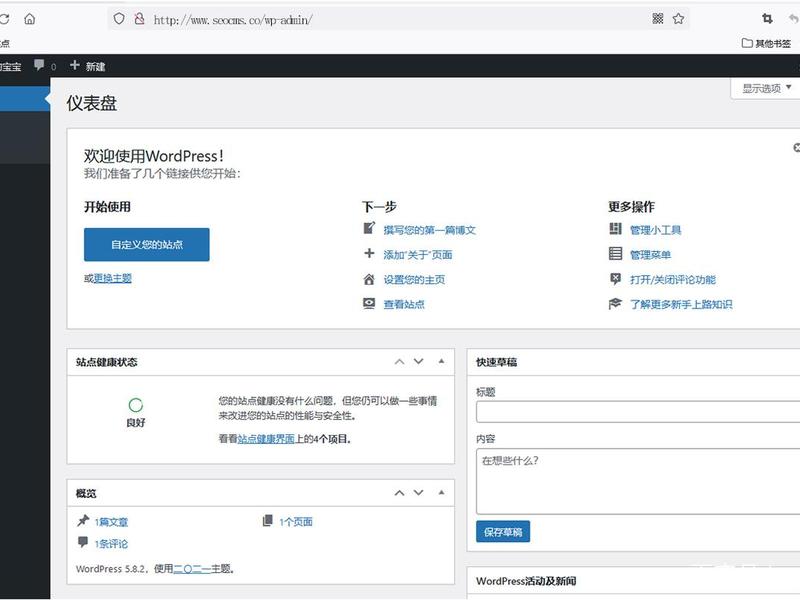The width and height of the screenshot is (800, 600).
Task: Click the widgets icon beside 管理小工具
Action: (615, 229)
